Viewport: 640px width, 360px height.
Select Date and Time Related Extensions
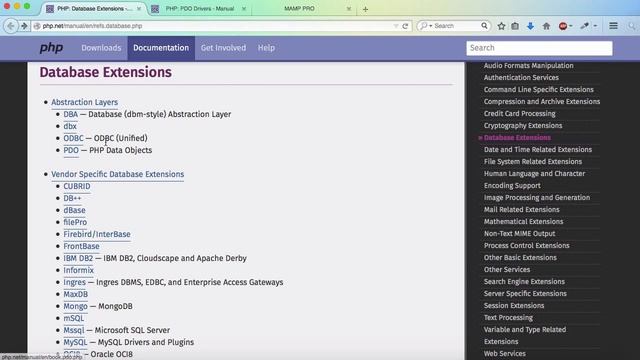pyautogui.click(x=538, y=150)
